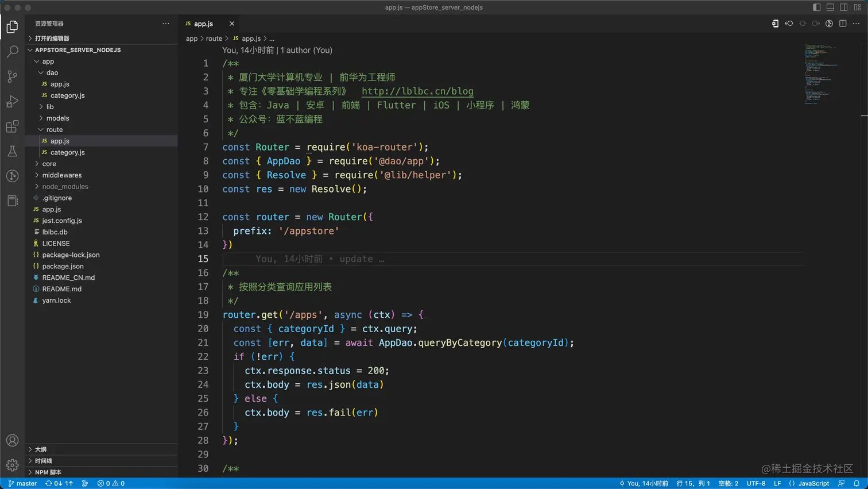This screenshot has height=489, width=868.
Task: Open the Source Control view
Action: [x=12, y=76]
